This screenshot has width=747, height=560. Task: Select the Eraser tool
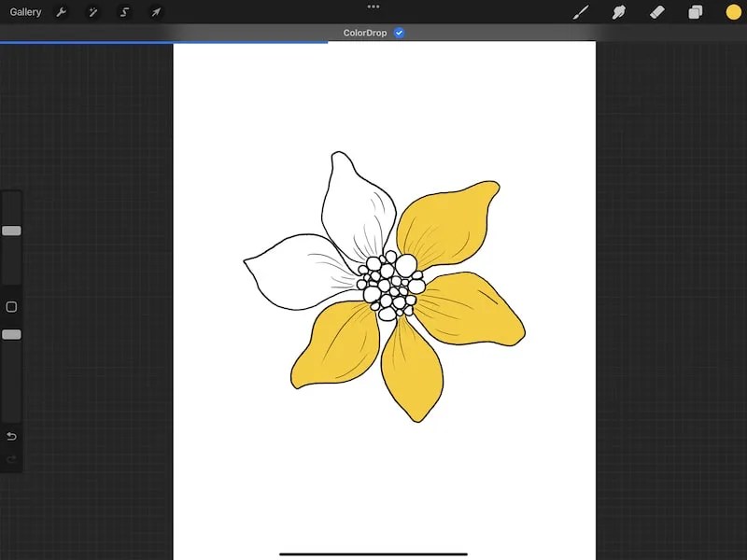pos(656,12)
